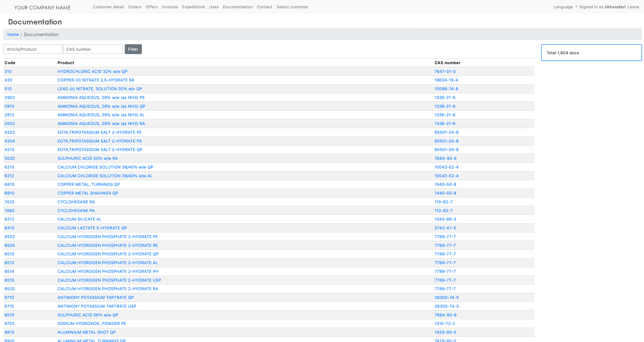
Task: Open CYCLOHEXANE RA product documentation
Action: (76, 202)
